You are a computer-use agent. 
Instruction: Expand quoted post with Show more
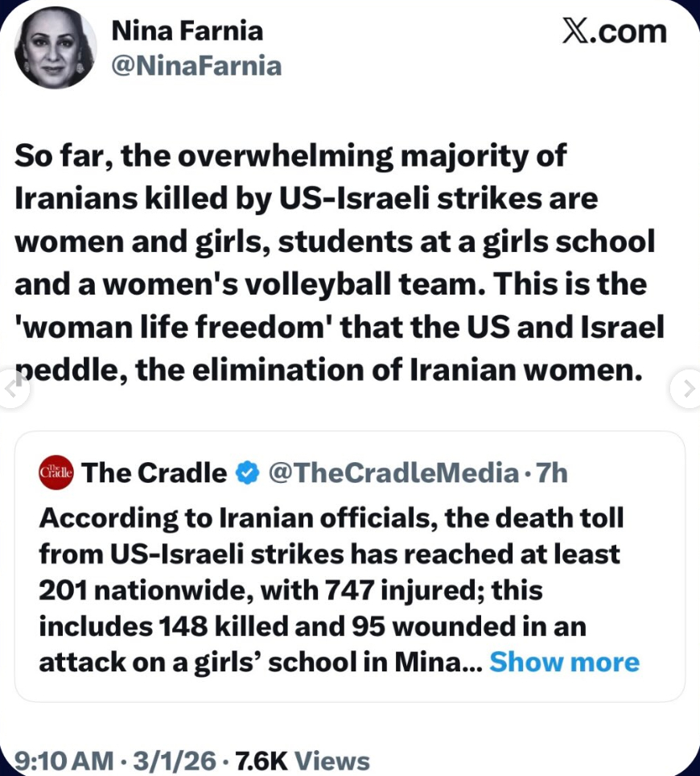pyautogui.click(x=564, y=662)
